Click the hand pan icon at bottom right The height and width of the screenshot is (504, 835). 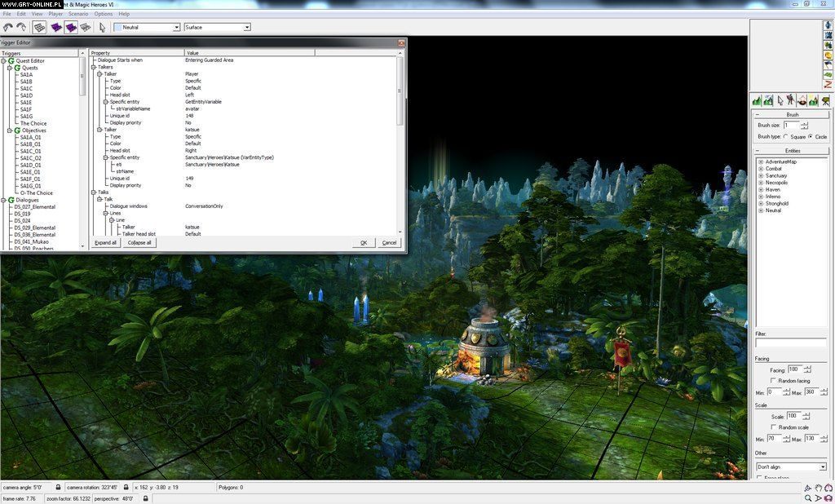(818, 488)
